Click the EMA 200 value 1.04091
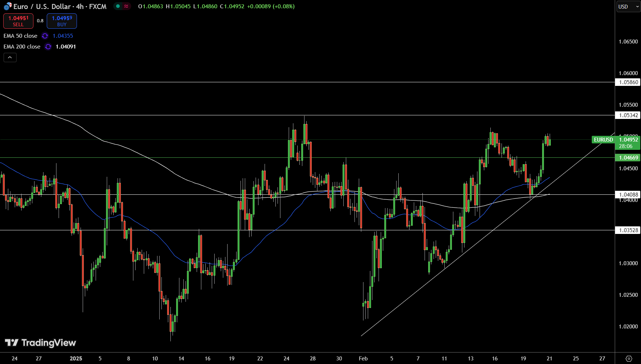 (66, 47)
